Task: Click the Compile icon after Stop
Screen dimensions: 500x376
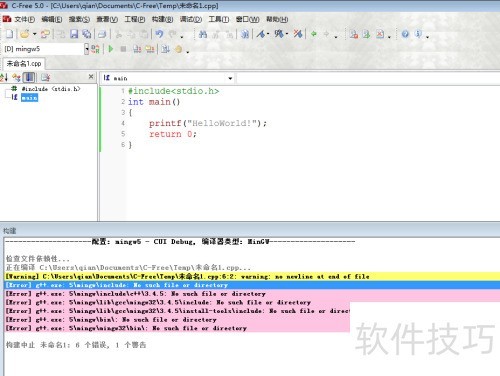Action: click(x=137, y=49)
